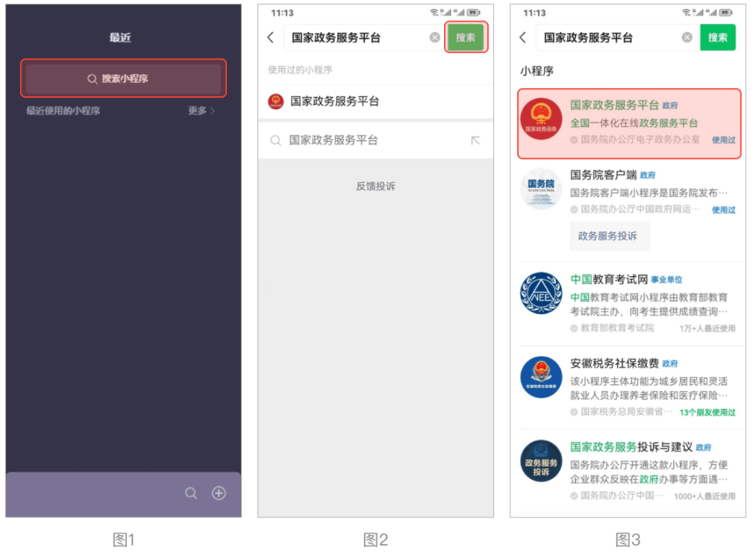Open 国家政务服务平台 under 使用过的小程序
The height and width of the screenshot is (556, 756).
334,101
